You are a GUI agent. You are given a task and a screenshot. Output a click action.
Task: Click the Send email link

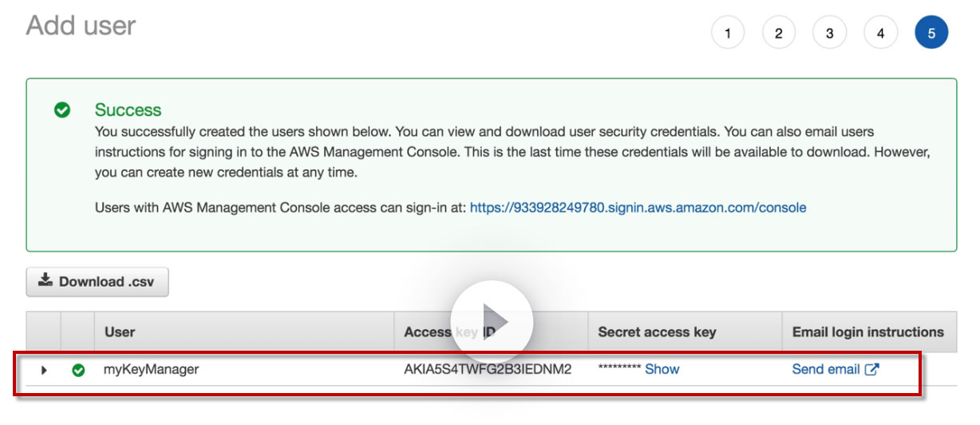tap(826, 369)
